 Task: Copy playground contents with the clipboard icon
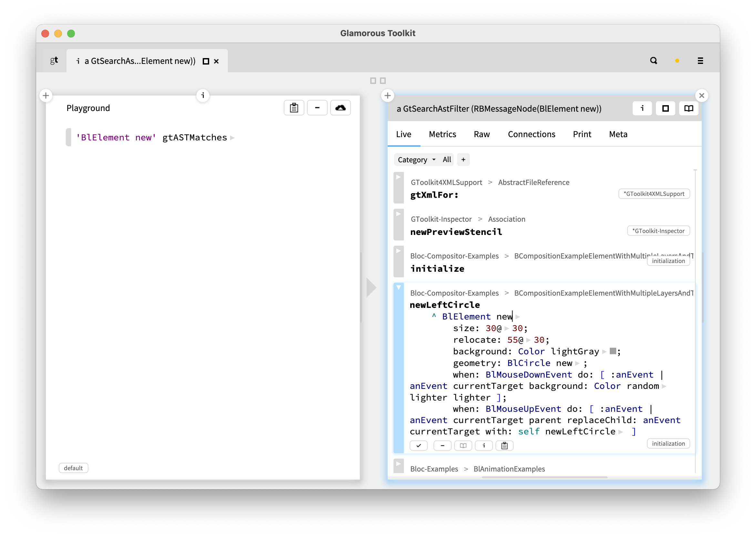pyautogui.click(x=294, y=107)
